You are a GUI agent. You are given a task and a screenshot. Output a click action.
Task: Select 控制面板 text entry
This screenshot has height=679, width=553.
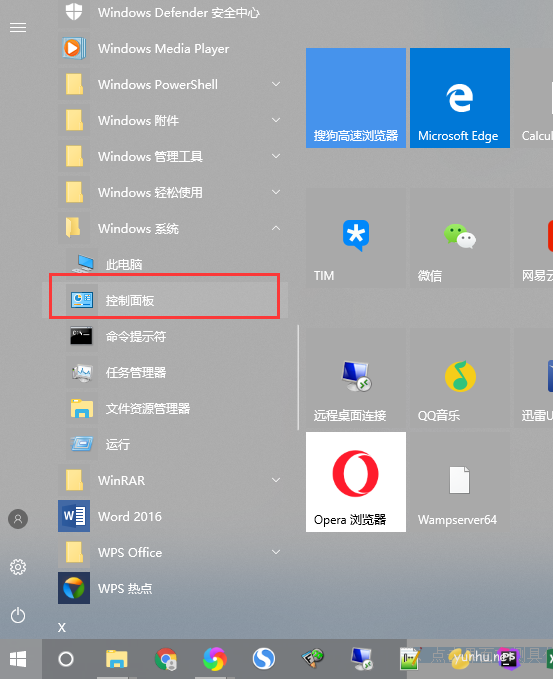click(130, 301)
